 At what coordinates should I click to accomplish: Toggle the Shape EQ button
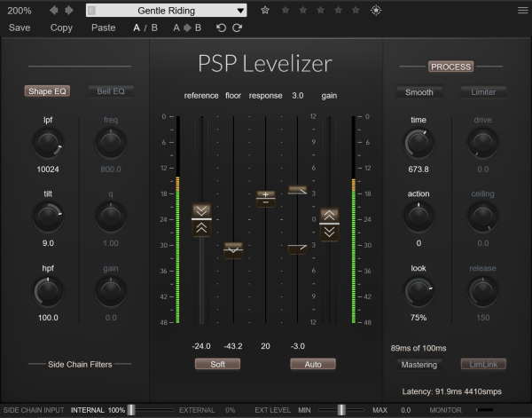(47, 91)
